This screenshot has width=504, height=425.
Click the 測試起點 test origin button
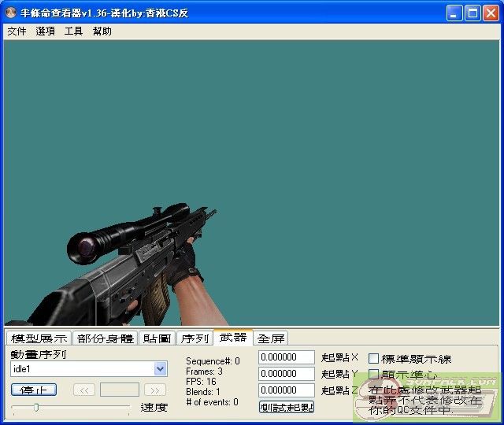point(287,407)
